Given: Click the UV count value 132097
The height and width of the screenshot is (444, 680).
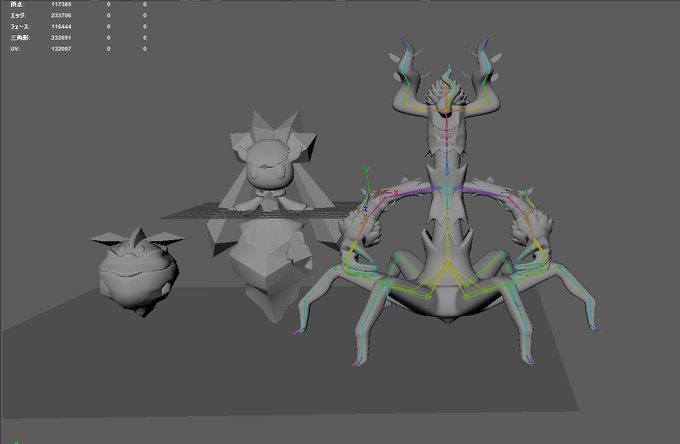Looking at the screenshot, I should pos(61,49).
